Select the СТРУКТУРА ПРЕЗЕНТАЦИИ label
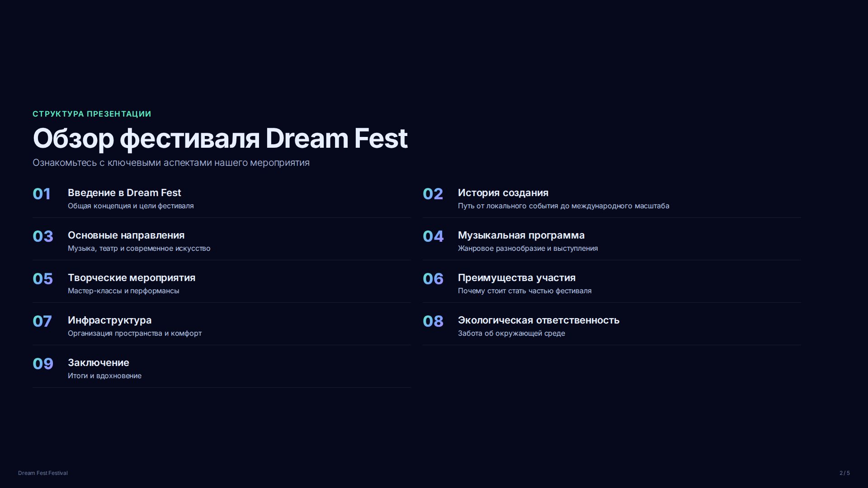Screen dimensions: 868x488 point(92,114)
